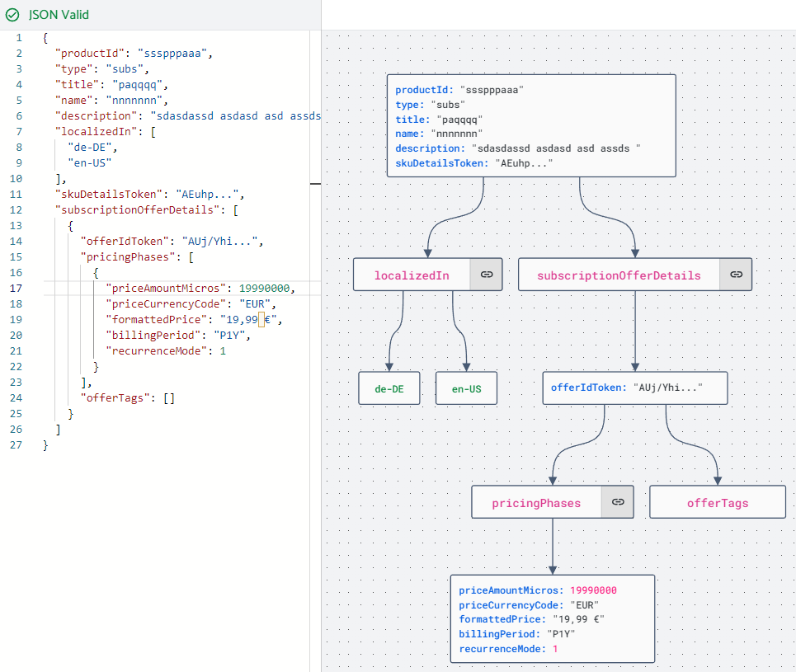Click the offerIdToken graph node
Viewport: 796px width, 672px height.
[x=634, y=388]
